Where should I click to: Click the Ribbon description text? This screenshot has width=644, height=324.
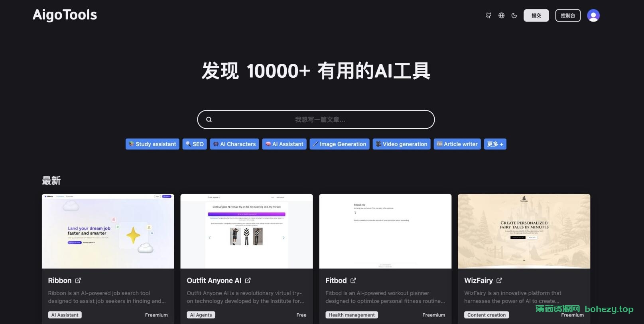pos(107,297)
